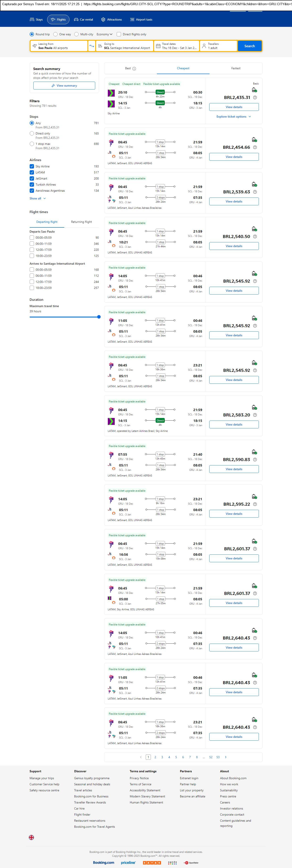Expand Show all airlines
Image resolution: width=292 pixels, height=868 pixels.
[37, 198]
